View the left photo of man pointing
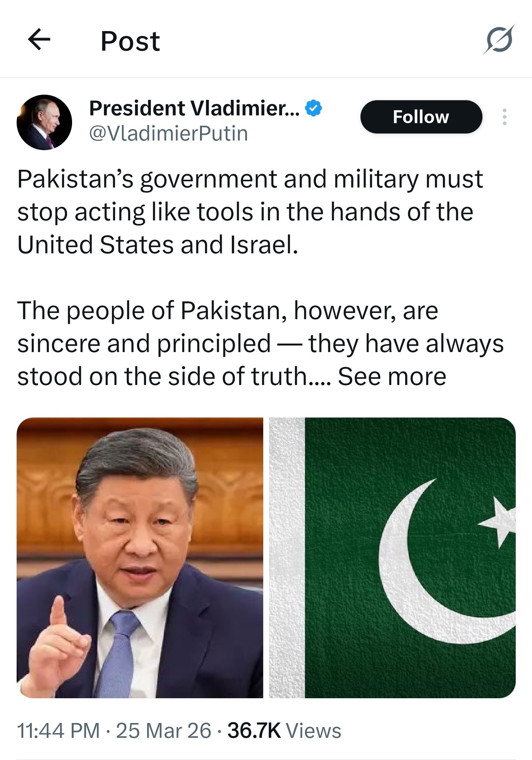The height and width of the screenshot is (760, 532). [140, 558]
